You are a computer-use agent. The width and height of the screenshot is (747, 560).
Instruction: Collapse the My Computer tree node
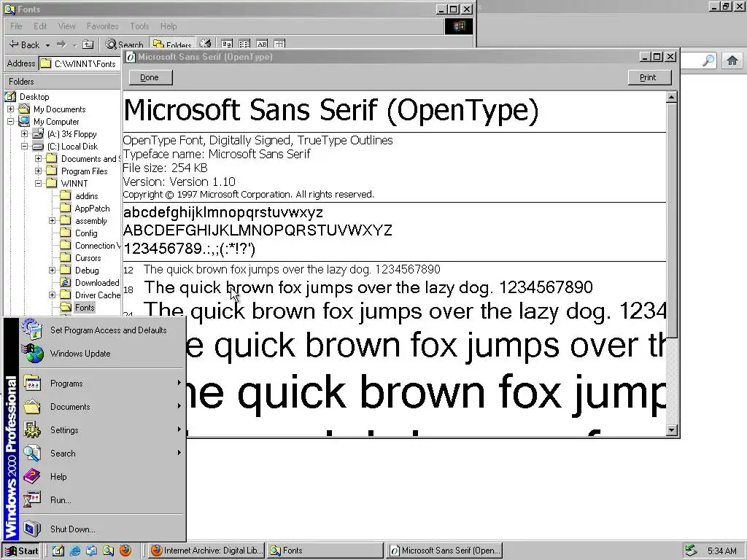10,122
